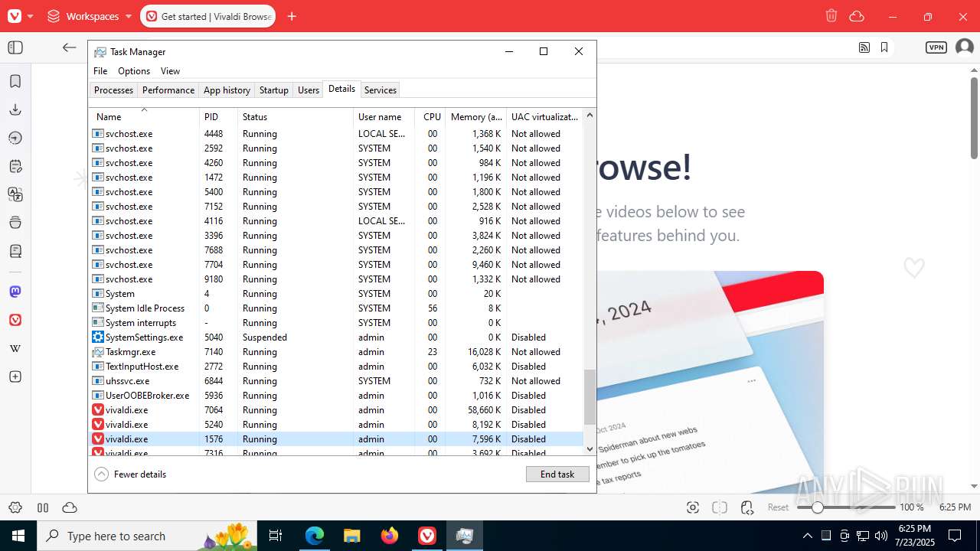This screenshot has height=551, width=980.
Task: Sort by the User name column
Action: click(384, 116)
